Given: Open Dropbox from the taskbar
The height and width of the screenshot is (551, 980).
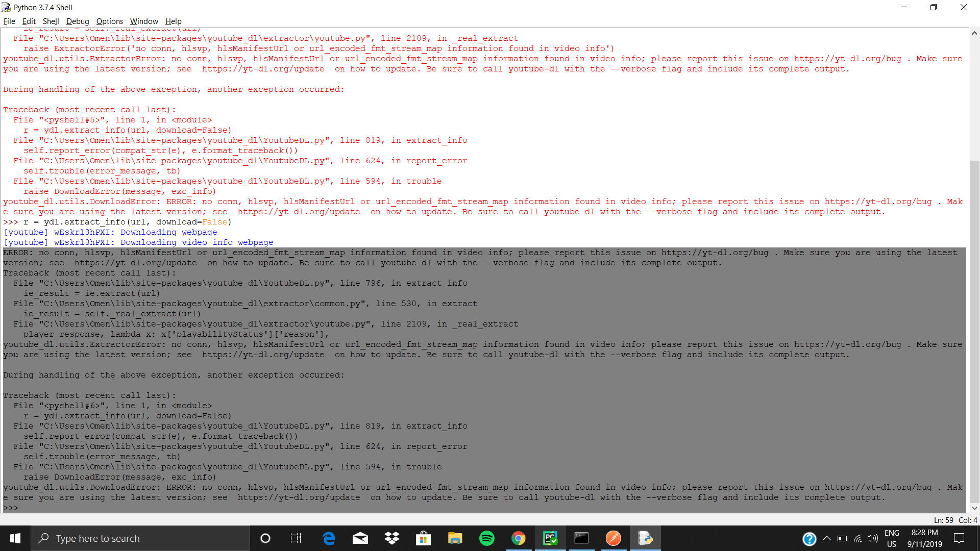Looking at the screenshot, I should click(392, 538).
